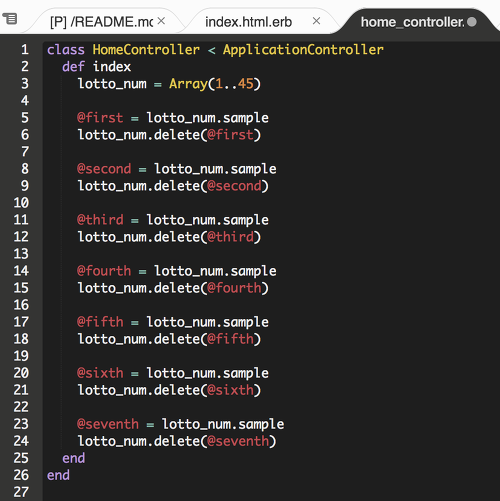This screenshot has width=500, height=501.
Task: Click 'Array(1..45)' on line 3
Action: [x=215, y=84]
